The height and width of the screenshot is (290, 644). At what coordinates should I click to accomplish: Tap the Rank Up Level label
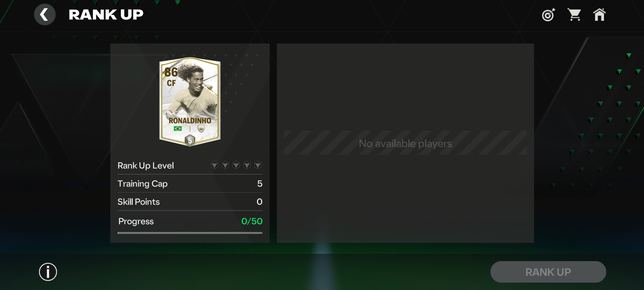pyautogui.click(x=146, y=165)
